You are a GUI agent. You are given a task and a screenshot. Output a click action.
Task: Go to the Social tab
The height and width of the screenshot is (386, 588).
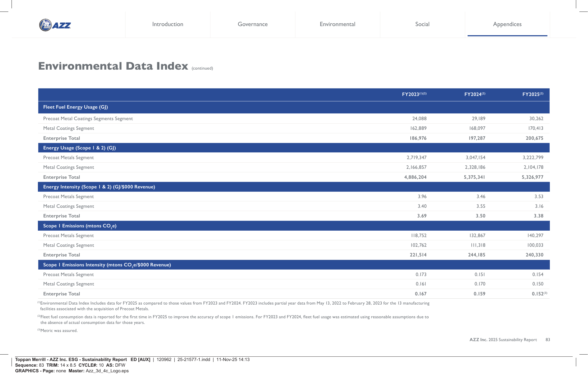click(422, 24)
